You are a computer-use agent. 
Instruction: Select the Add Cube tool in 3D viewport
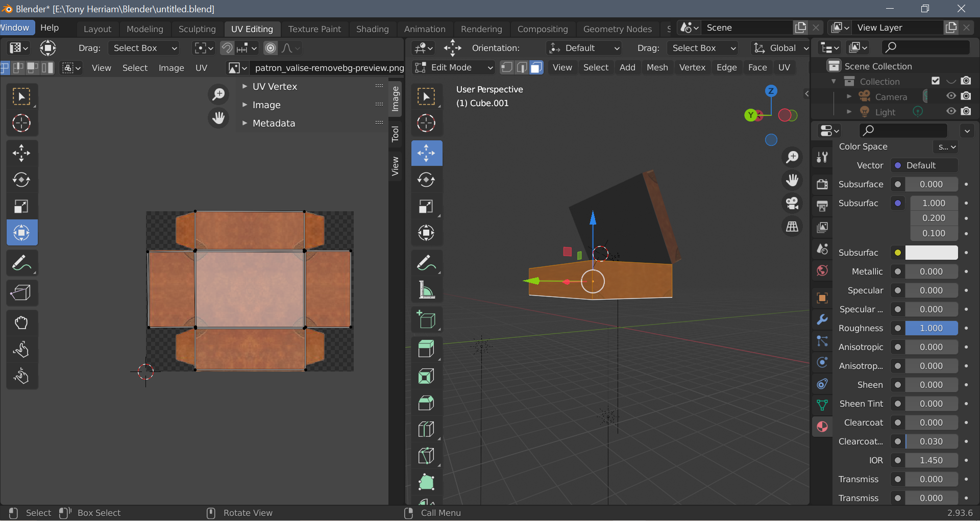tap(426, 320)
